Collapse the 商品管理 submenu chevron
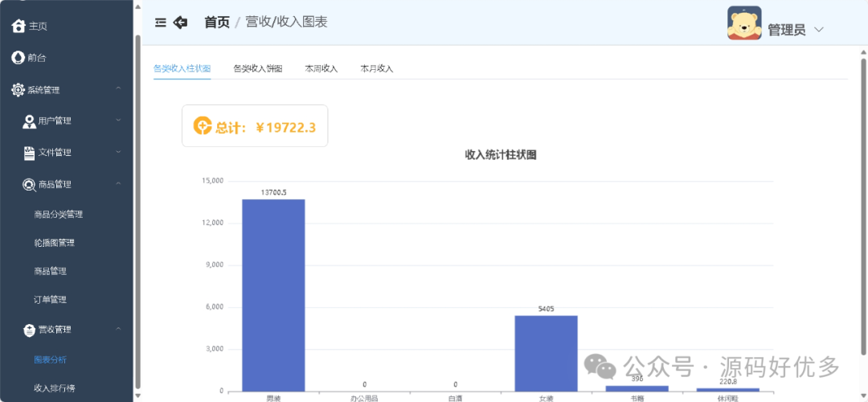 coord(118,183)
